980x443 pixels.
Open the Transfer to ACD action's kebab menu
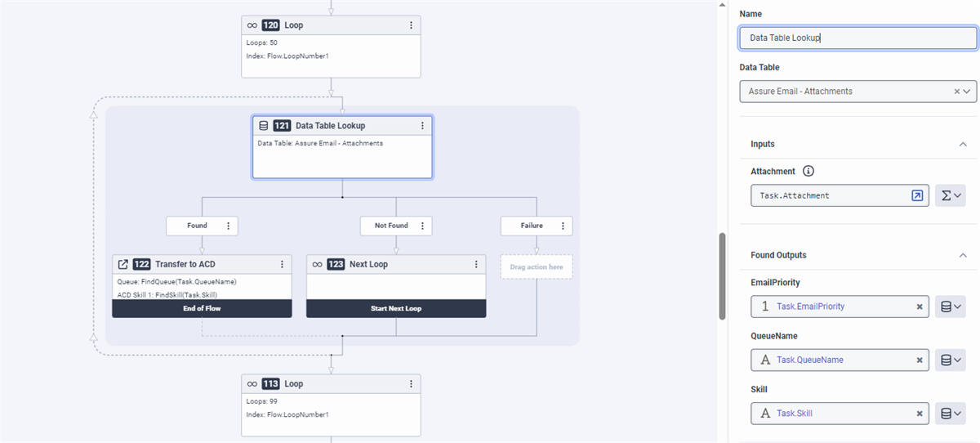pos(282,264)
